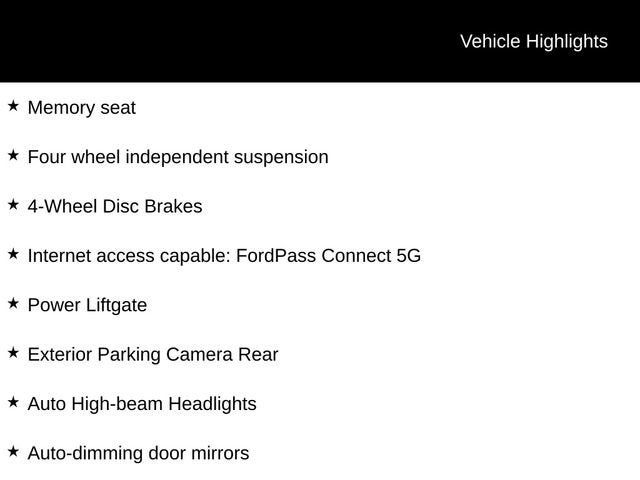Viewport: 640px width, 480px height.
Task: Click star beside Exterior Parking Camera Rear
Action: tap(13, 352)
